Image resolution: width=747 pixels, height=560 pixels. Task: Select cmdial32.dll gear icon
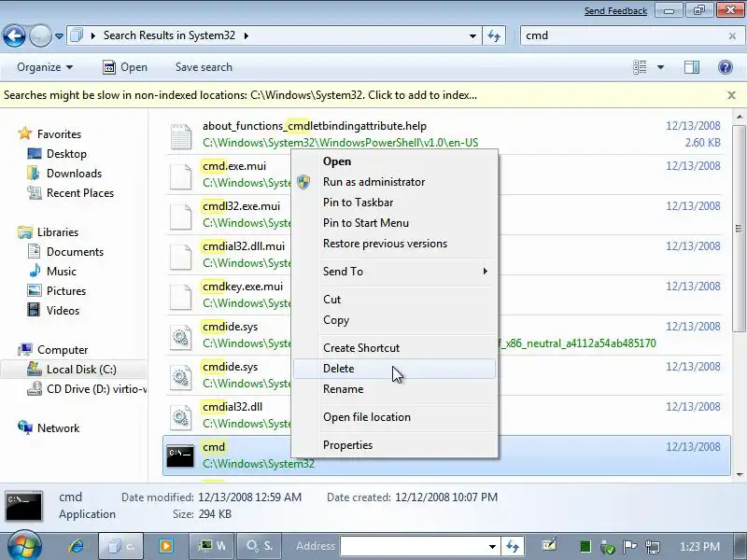pos(181,417)
